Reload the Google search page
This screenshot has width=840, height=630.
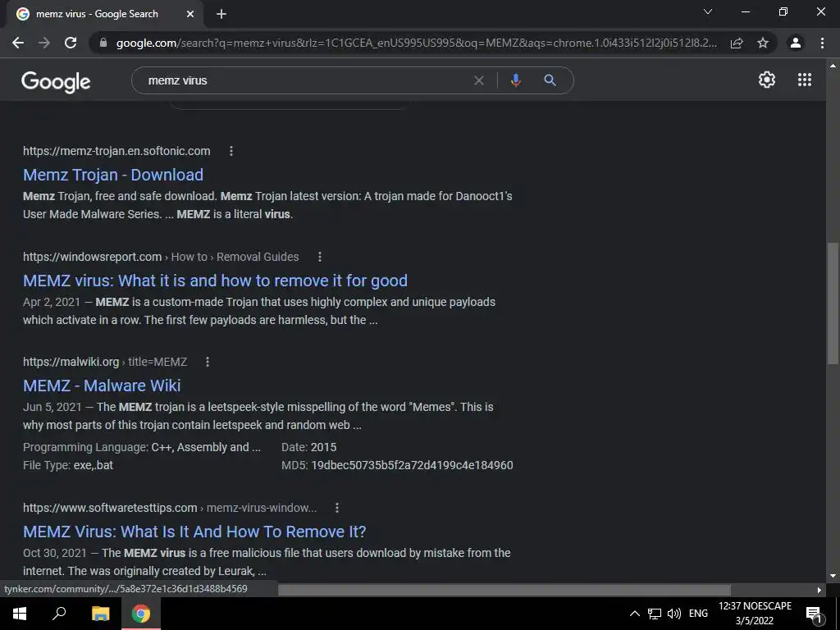[x=71, y=43]
